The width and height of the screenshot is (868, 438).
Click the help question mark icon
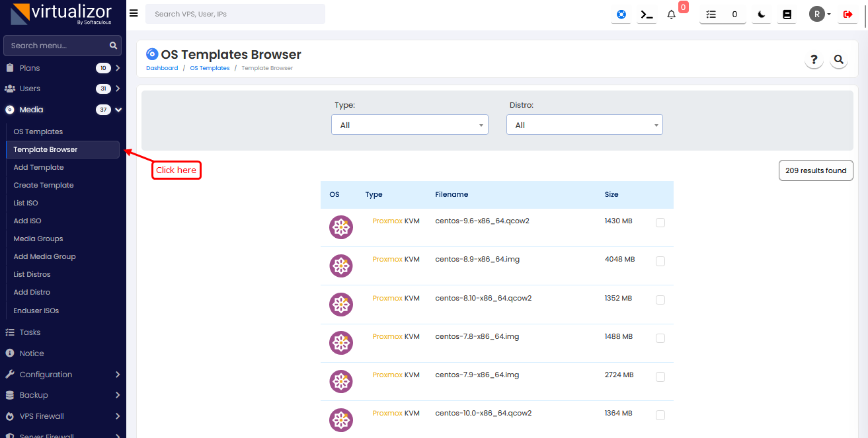point(814,59)
